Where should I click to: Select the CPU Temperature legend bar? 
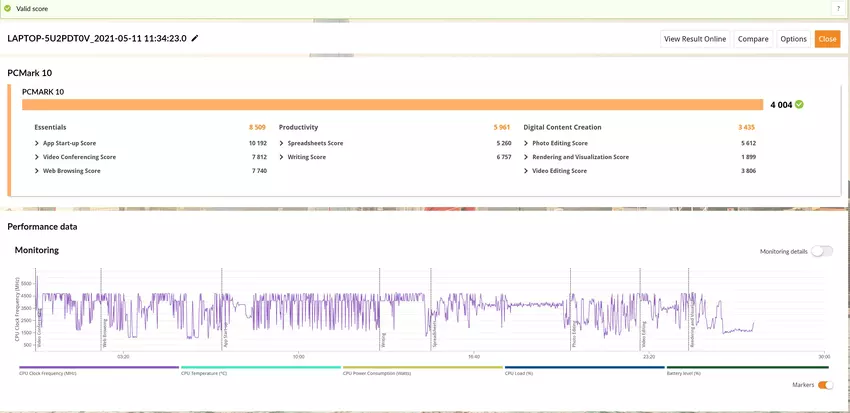coord(261,368)
